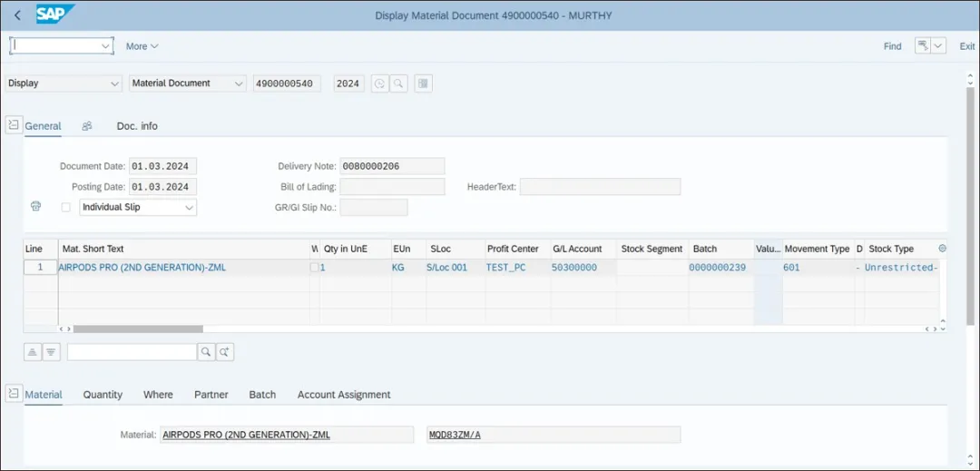Open AIRPODS PRO material link in table row
980x471 pixels.
click(142, 268)
